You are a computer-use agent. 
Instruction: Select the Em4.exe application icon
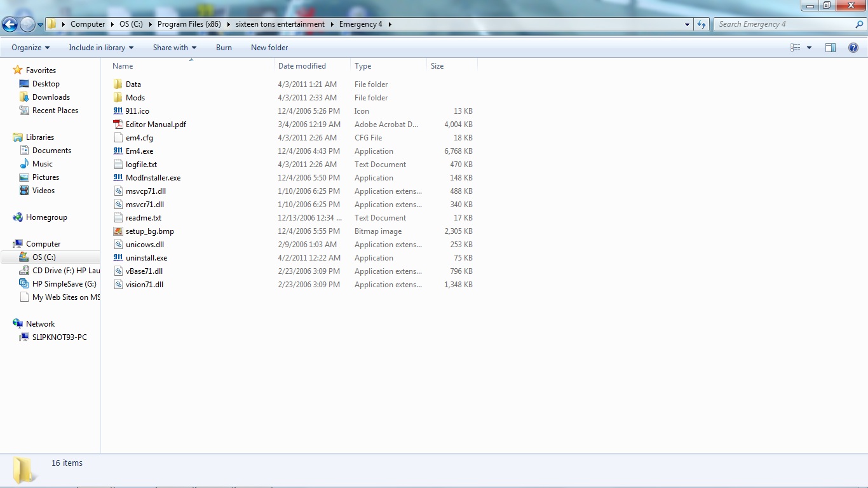118,151
